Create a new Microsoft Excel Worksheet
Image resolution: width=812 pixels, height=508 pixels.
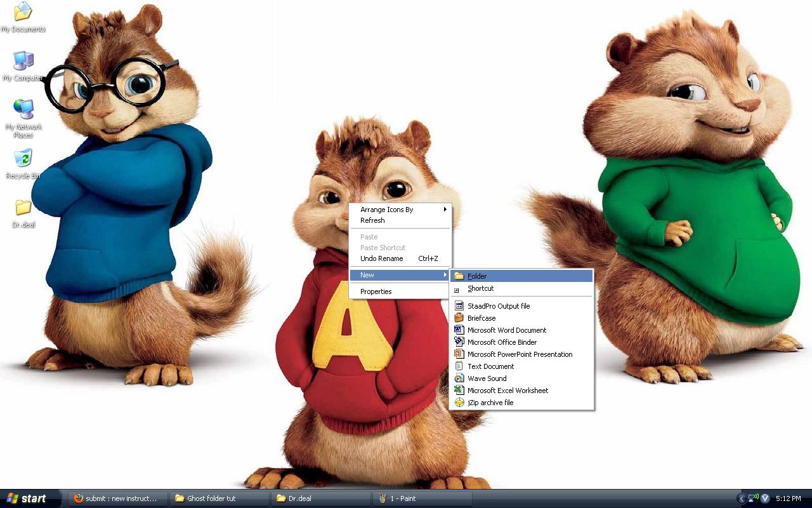pos(521,391)
